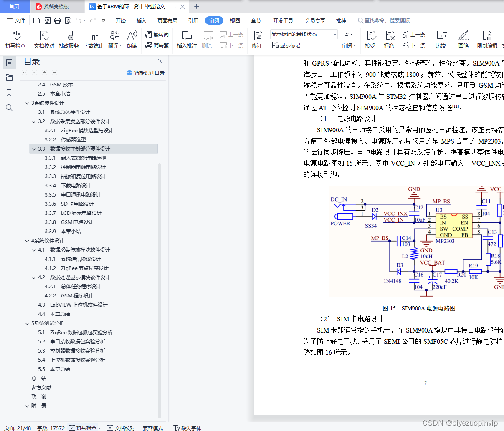The width and height of the screenshot is (504, 431).
Task: Click the Redo arrow icon
Action: tap(93, 20)
